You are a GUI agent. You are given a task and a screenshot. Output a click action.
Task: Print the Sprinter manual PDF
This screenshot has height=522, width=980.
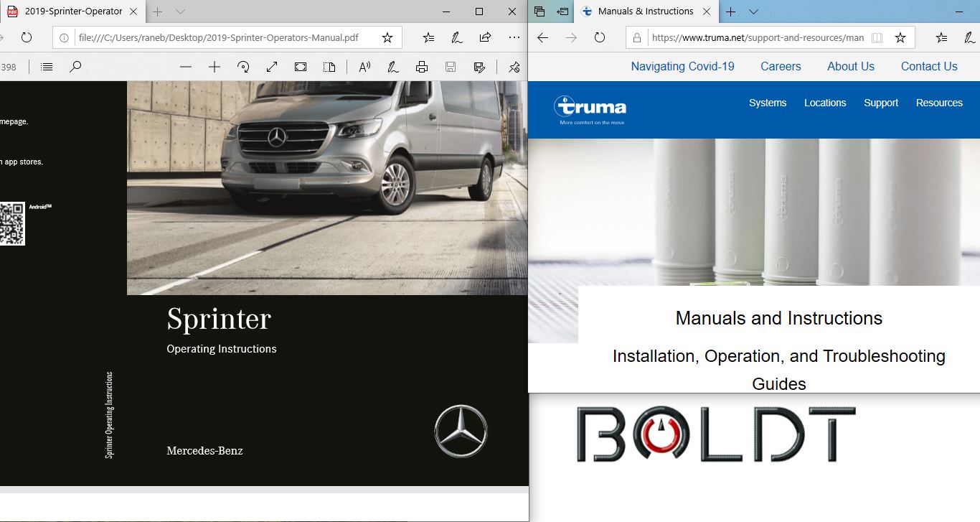coord(422,67)
